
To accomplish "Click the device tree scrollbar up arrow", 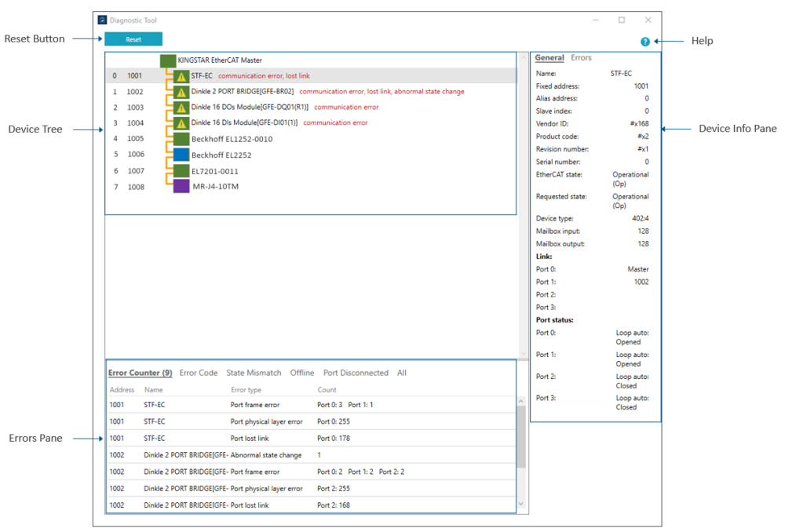I will point(523,58).
